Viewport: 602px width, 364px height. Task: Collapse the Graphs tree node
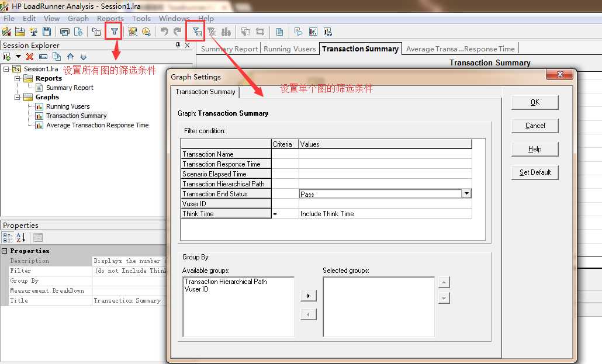pyautogui.click(x=18, y=97)
